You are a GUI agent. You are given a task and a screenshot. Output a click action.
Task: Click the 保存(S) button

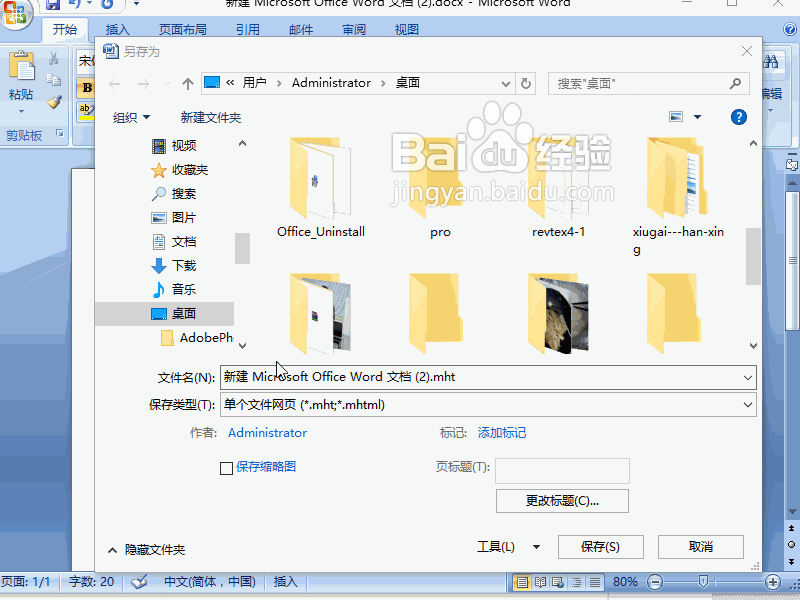tap(600, 547)
